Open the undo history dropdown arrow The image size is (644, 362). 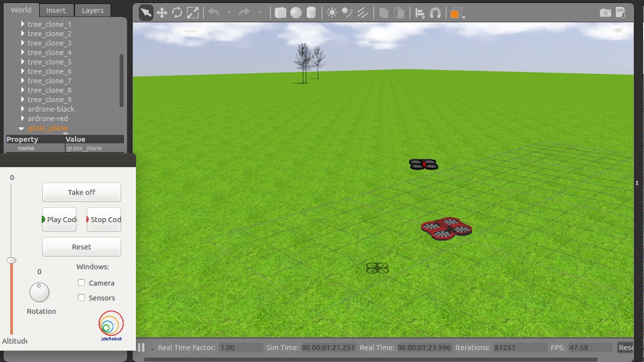(229, 13)
